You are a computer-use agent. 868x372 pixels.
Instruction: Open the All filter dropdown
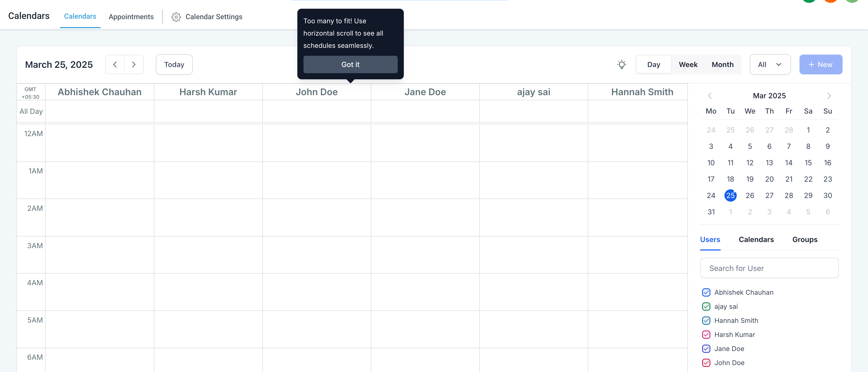click(770, 64)
